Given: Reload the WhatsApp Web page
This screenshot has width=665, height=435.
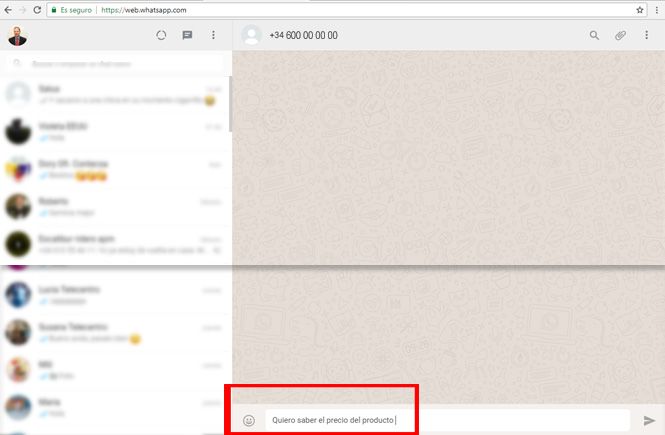Looking at the screenshot, I should [37, 10].
